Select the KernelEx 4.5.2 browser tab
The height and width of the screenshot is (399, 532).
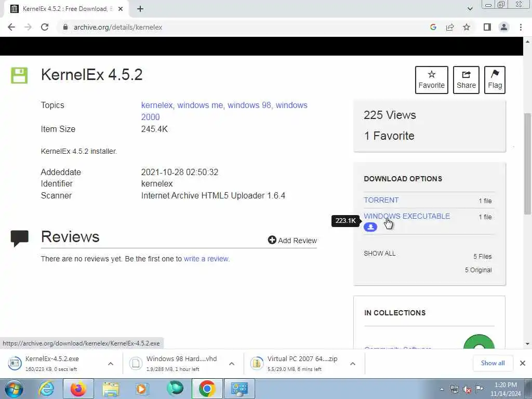[x=66, y=9]
